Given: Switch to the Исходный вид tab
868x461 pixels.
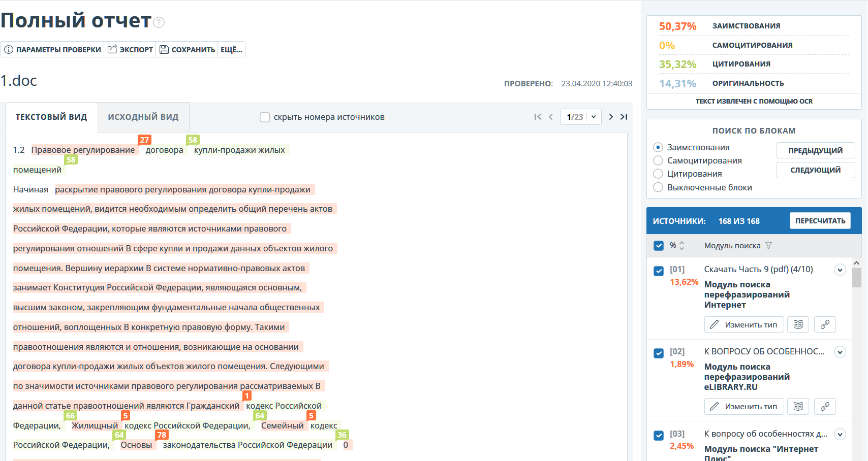Looking at the screenshot, I should (x=143, y=117).
